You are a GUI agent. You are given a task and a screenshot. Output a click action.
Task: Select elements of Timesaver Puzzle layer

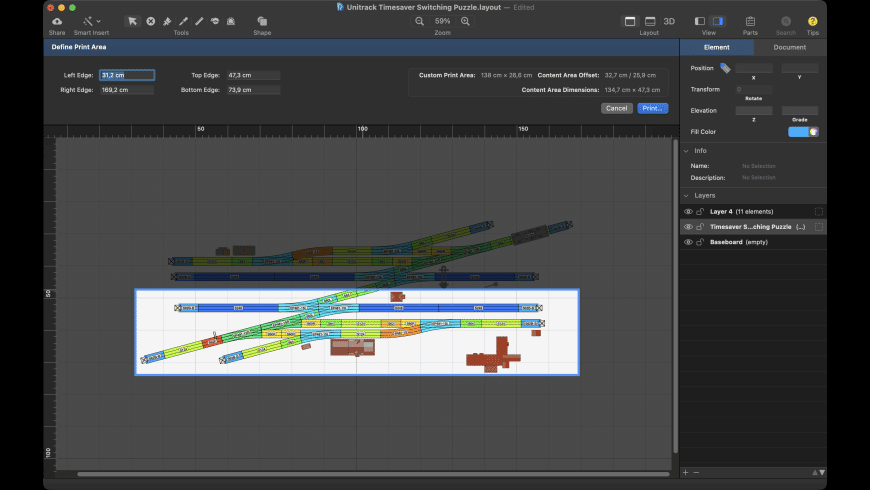[818, 226]
